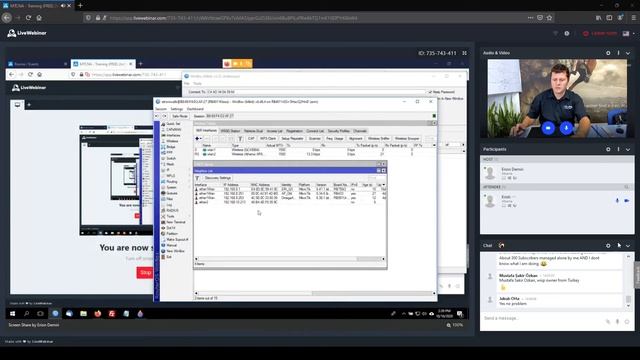The image size is (640, 360).
Task: Open Routing submenu in Winbox sidebar
Action: tap(172, 182)
